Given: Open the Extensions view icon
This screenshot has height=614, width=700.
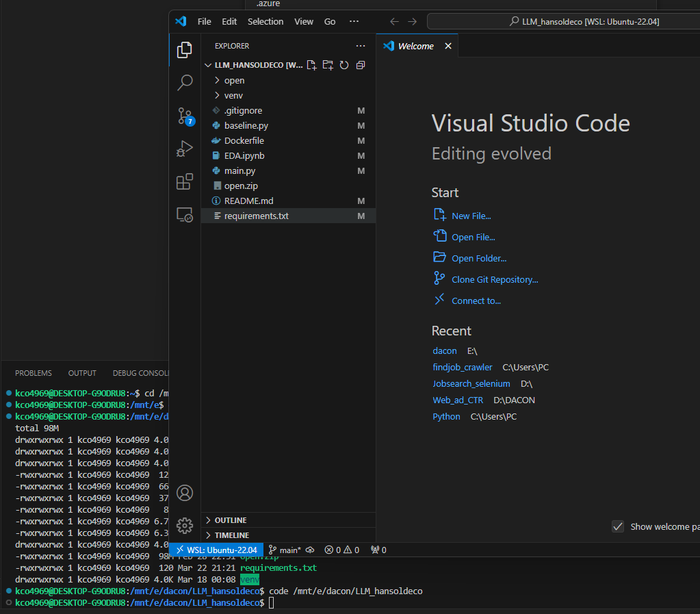Looking at the screenshot, I should [184, 182].
